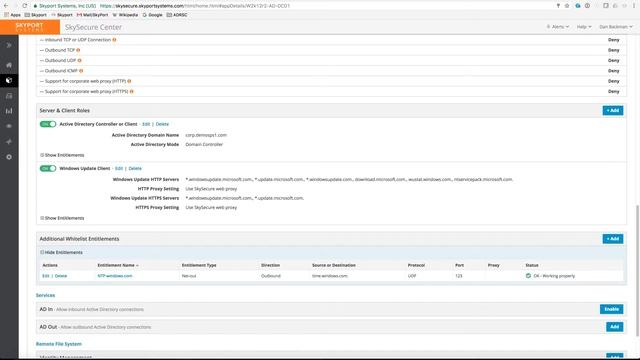Enable the AD In service

point(611,309)
